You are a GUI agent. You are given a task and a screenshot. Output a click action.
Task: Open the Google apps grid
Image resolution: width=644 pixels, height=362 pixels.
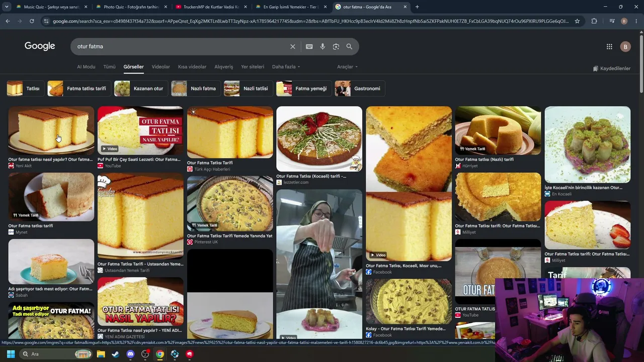tap(609, 46)
